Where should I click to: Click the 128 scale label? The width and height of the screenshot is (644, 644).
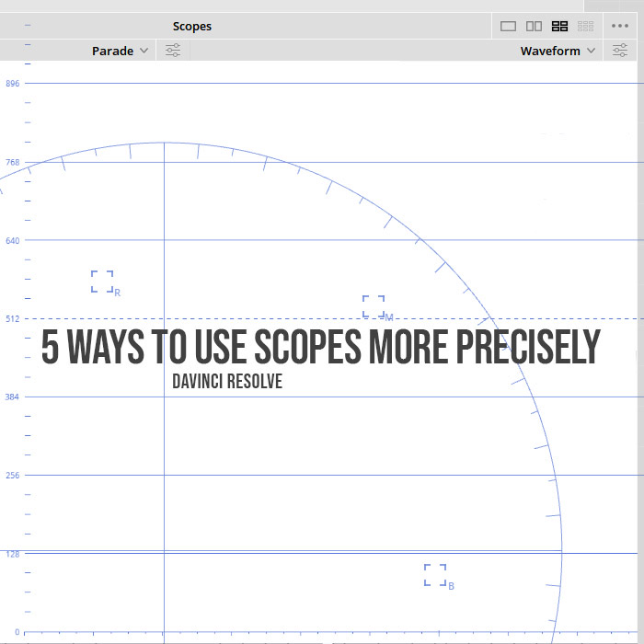[12, 555]
